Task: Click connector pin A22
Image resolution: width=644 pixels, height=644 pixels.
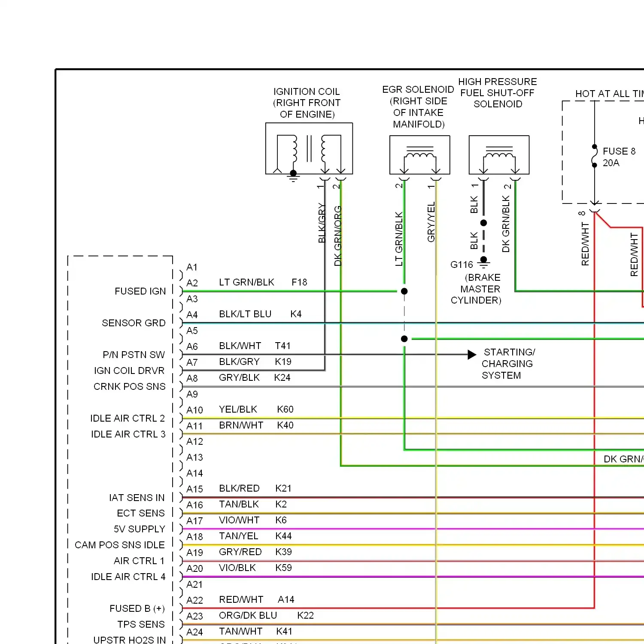Action: tap(194, 600)
